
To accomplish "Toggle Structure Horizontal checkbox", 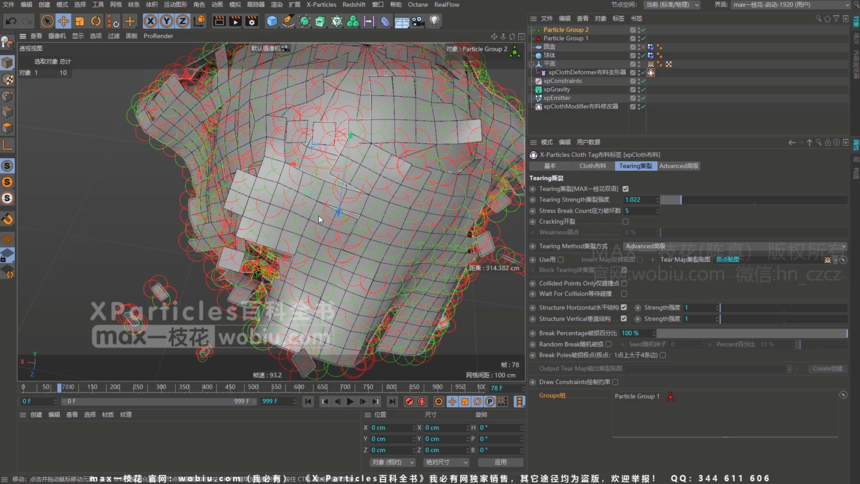I will 624,307.
